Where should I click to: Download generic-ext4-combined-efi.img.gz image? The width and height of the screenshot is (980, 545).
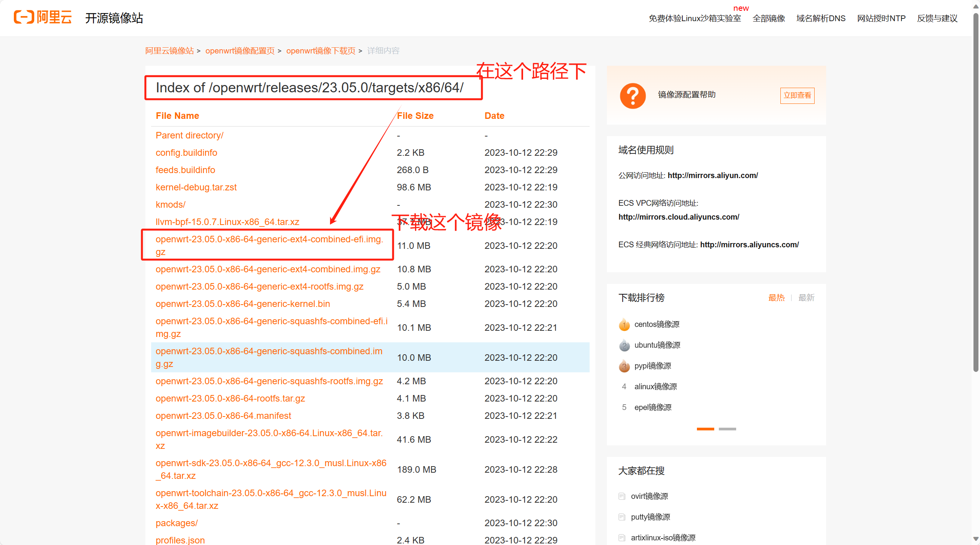point(269,245)
